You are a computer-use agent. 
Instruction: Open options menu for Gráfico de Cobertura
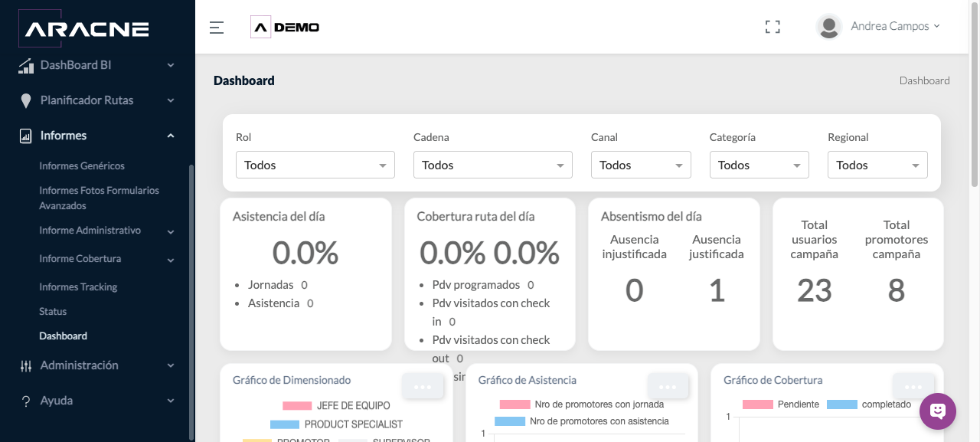pos(913,387)
